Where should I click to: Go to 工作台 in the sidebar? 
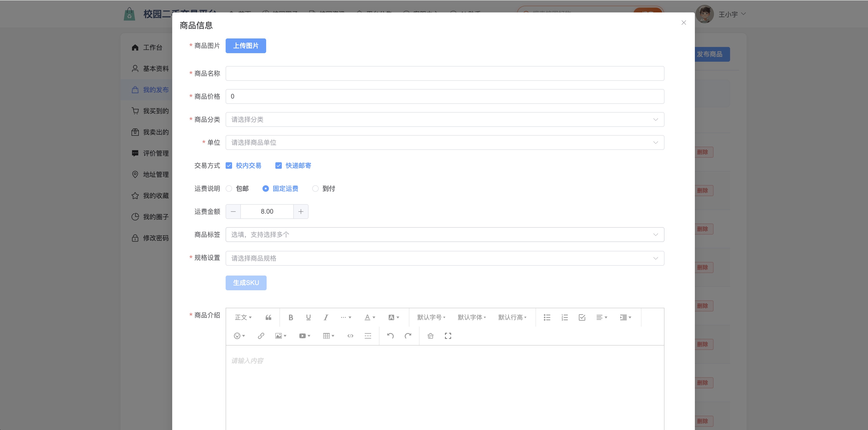coord(147,47)
